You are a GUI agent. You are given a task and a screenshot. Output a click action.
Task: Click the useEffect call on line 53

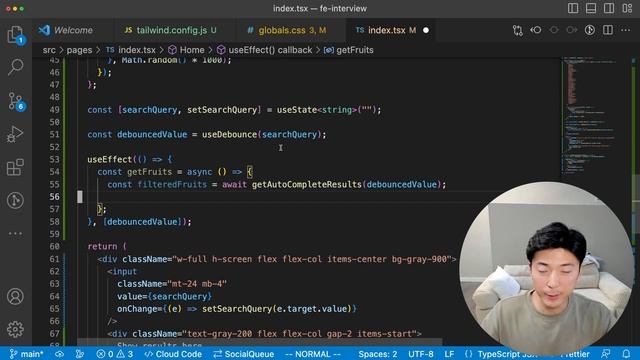click(x=109, y=160)
